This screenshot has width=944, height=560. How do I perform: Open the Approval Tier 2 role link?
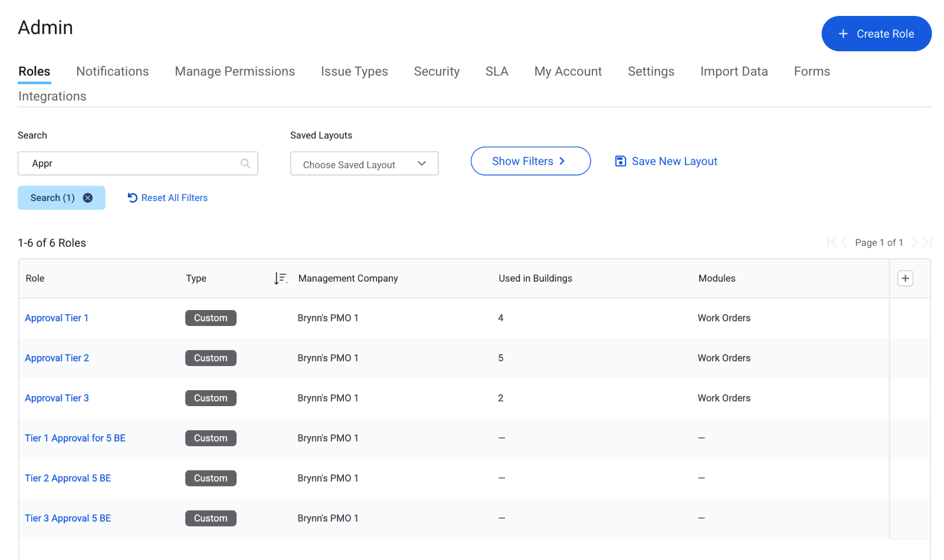pos(57,358)
